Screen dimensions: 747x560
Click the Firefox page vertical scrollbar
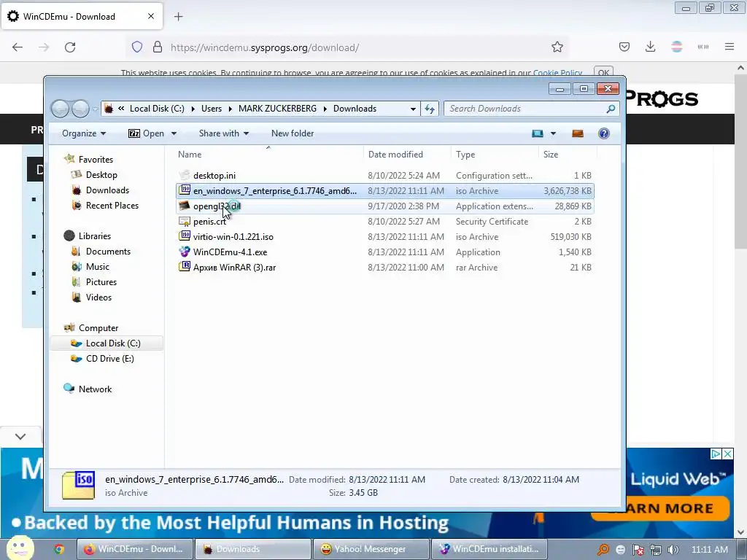click(740, 162)
